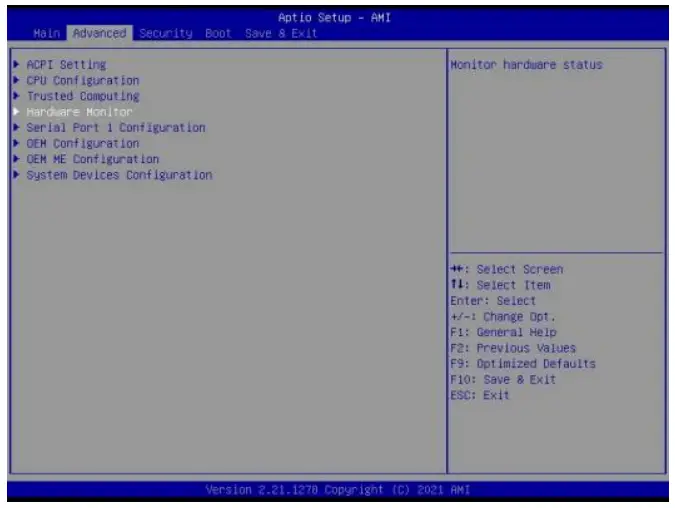Open OEM Configuration submenu

point(83,143)
